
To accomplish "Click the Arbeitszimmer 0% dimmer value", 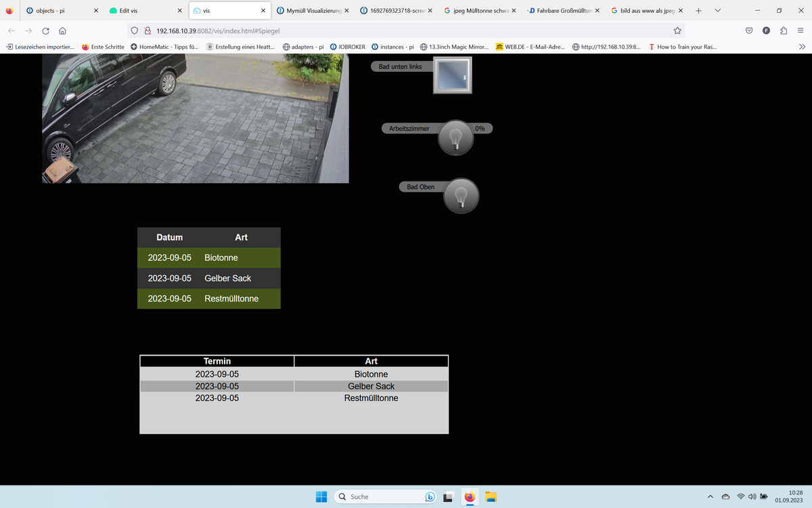I will tap(480, 128).
